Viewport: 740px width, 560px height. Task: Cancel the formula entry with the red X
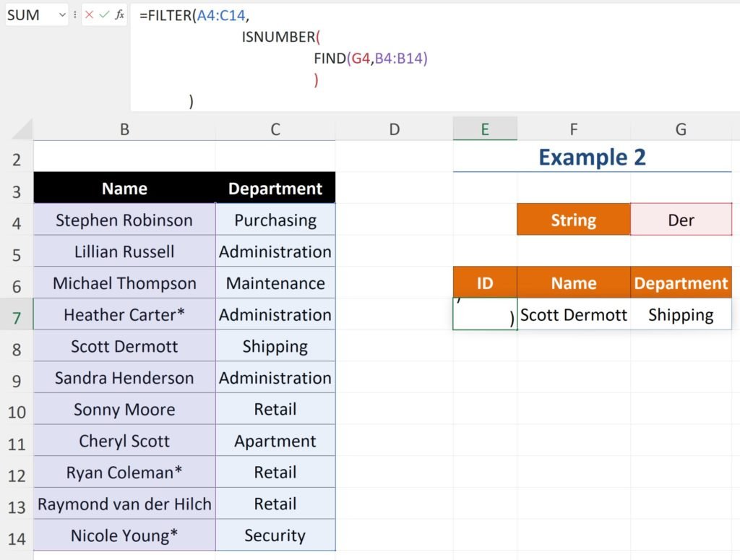pyautogui.click(x=90, y=14)
